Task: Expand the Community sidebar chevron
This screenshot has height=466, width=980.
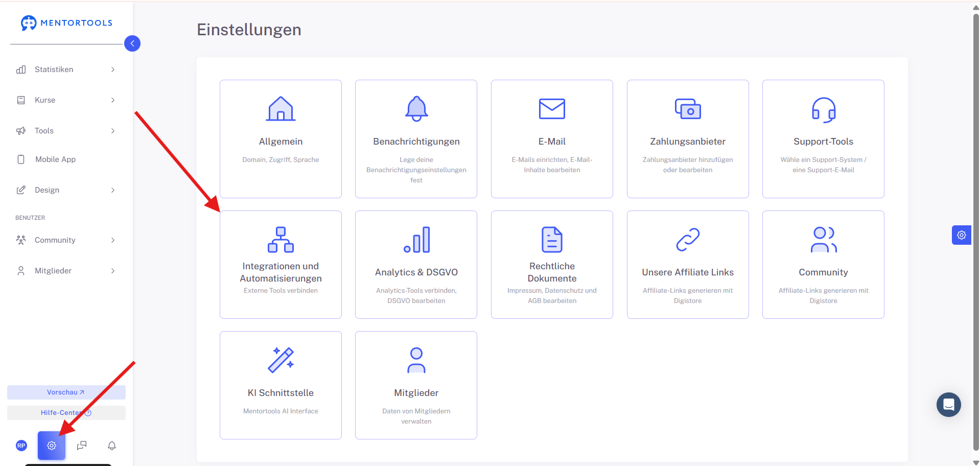Action: tap(113, 240)
